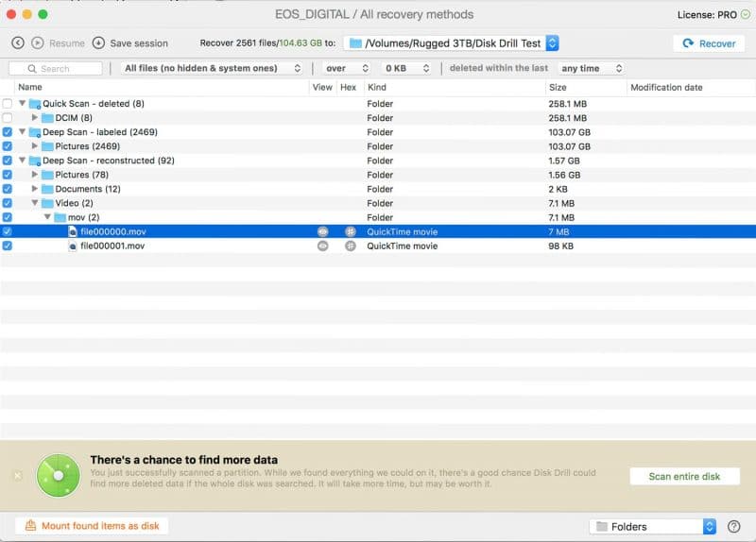Check the Quick Scan - deleted checkbox
Image resolution: width=756 pixels, height=542 pixels.
(8, 104)
